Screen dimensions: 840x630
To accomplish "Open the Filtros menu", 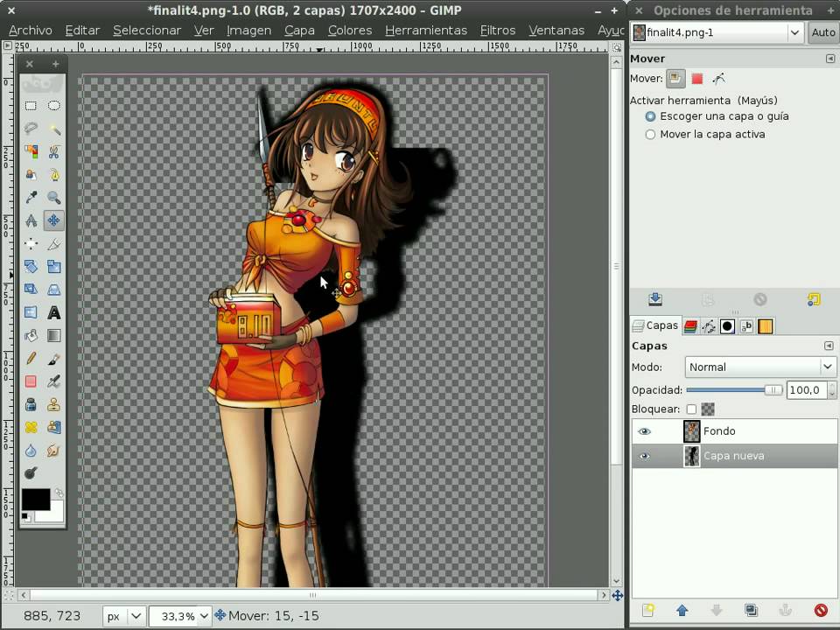I will point(498,31).
